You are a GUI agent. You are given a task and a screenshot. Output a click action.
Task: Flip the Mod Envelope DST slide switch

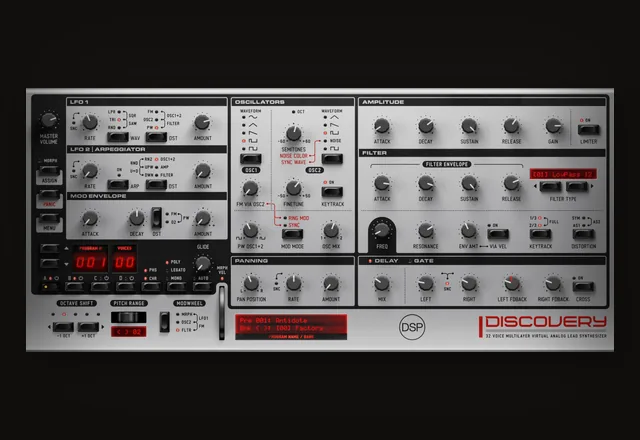pos(156,218)
